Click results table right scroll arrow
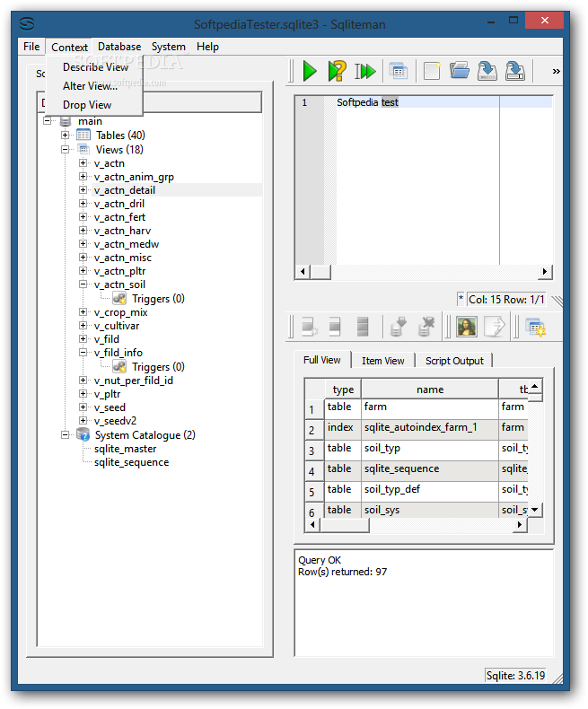588x709 pixels. pos(520,524)
